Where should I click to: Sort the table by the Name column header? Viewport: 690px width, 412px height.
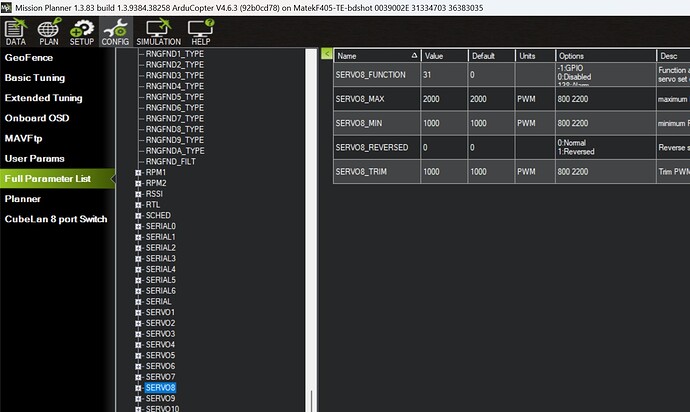pyautogui.click(x=375, y=55)
